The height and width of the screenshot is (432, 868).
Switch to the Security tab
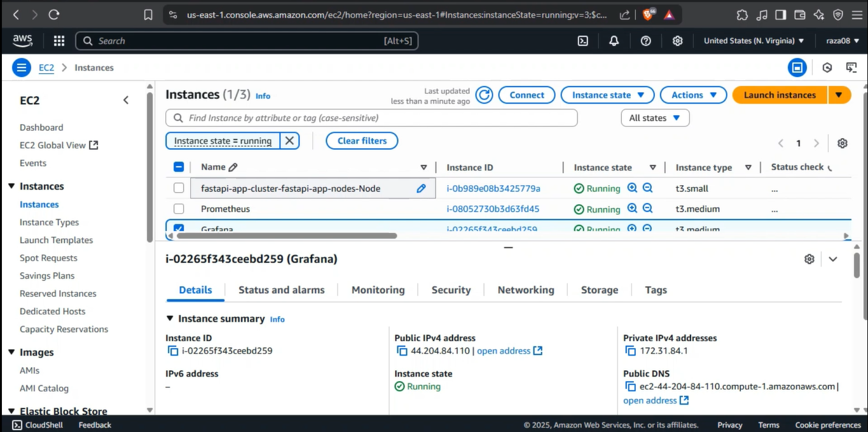tap(451, 290)
